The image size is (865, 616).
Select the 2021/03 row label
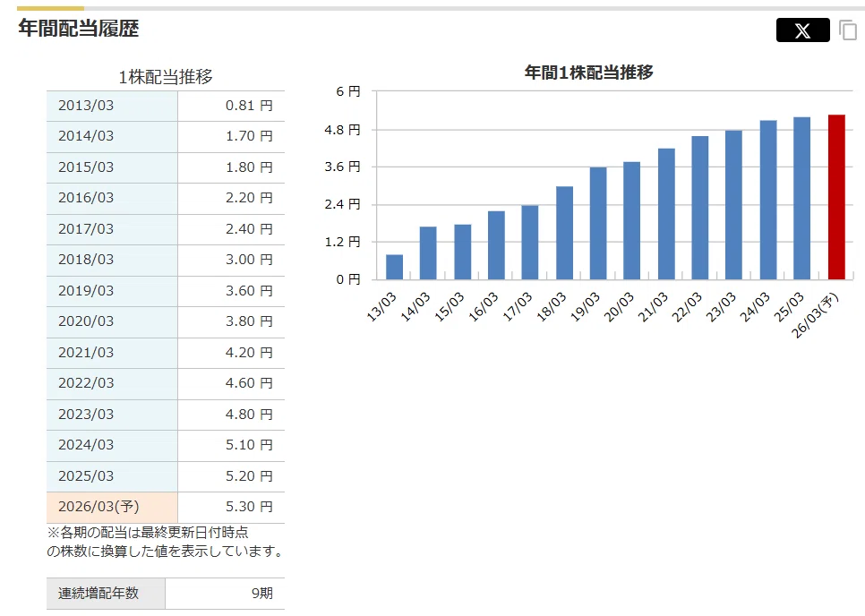point(86,353)
